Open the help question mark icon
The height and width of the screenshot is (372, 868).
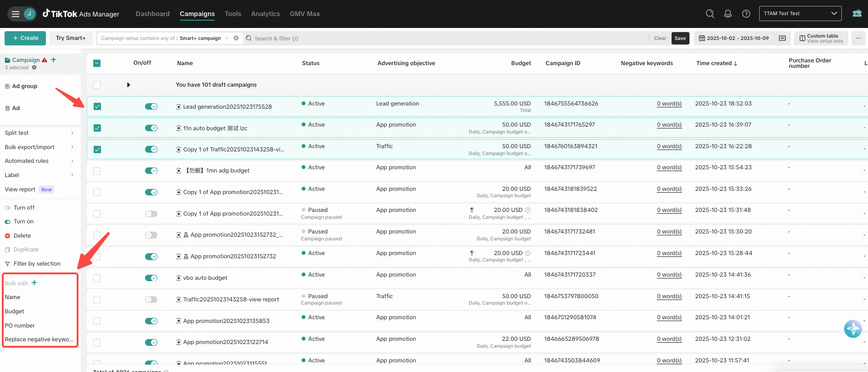point(746,14)
